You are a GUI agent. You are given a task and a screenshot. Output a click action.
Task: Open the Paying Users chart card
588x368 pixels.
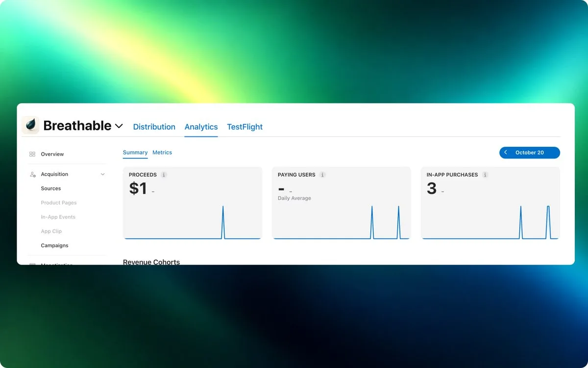(x=342, y=203)
